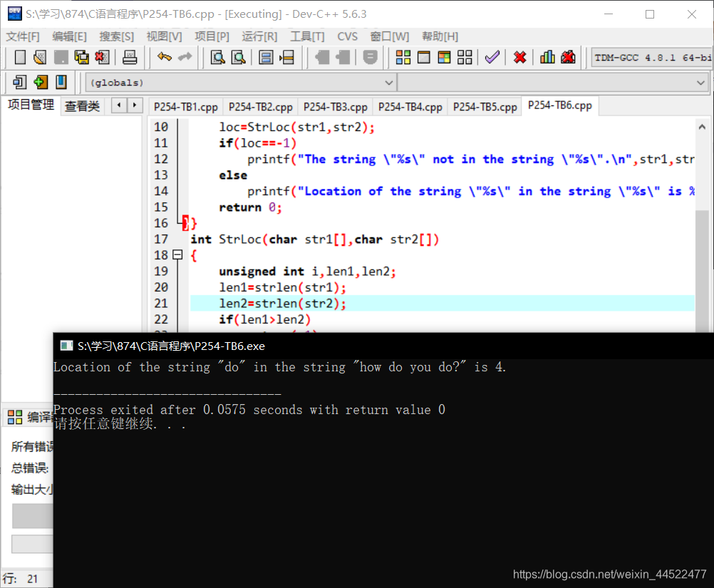Click the Redo arrow icon
714x588 pixels.
coord(185,57)
